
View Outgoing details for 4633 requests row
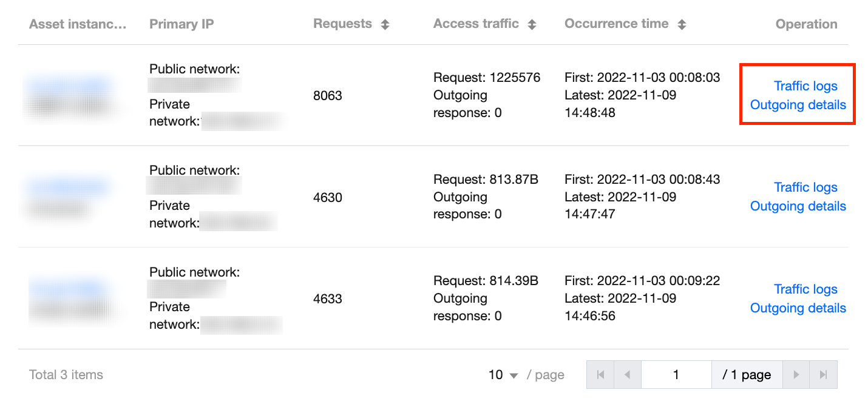(x=798, y=308)
